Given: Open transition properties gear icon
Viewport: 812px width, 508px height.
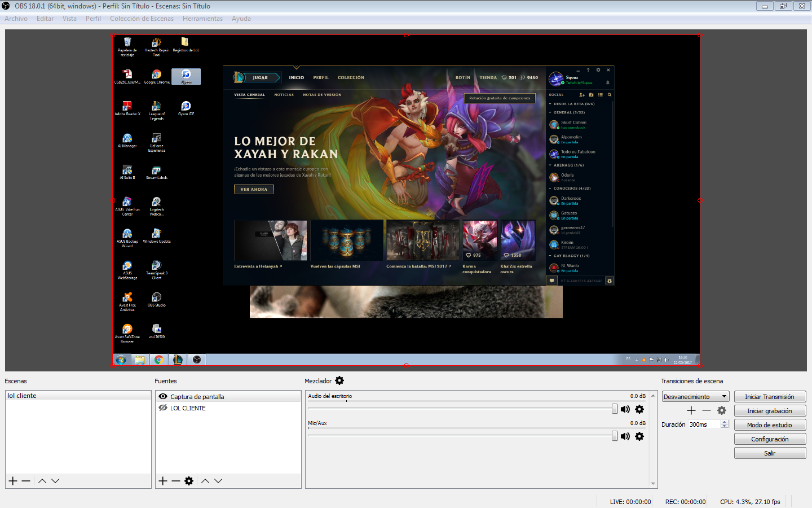Looking at the screenshot, I should 722,410.
